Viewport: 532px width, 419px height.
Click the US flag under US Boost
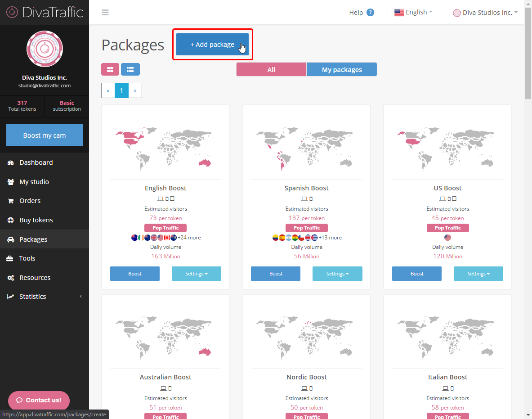(x=447, y=238)
